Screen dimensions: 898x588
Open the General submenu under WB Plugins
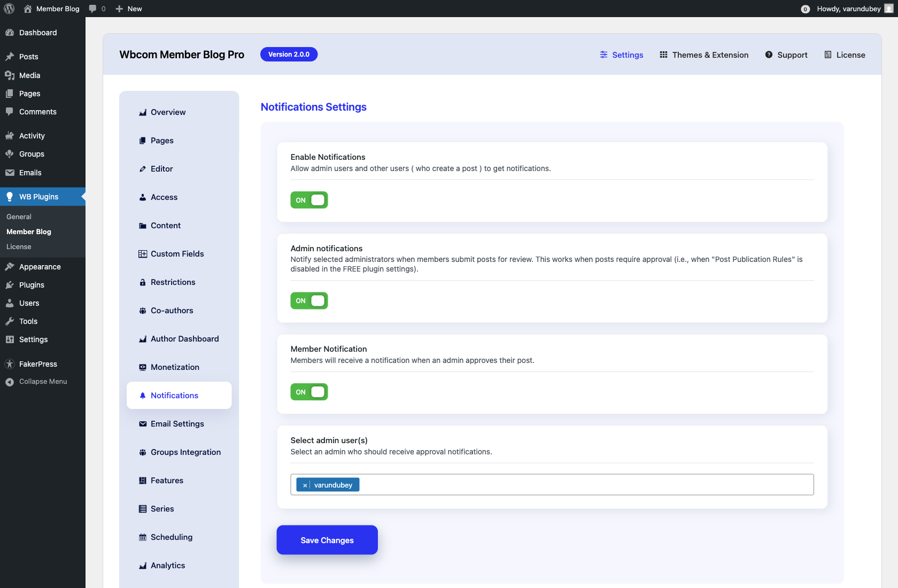click(19, 216)
